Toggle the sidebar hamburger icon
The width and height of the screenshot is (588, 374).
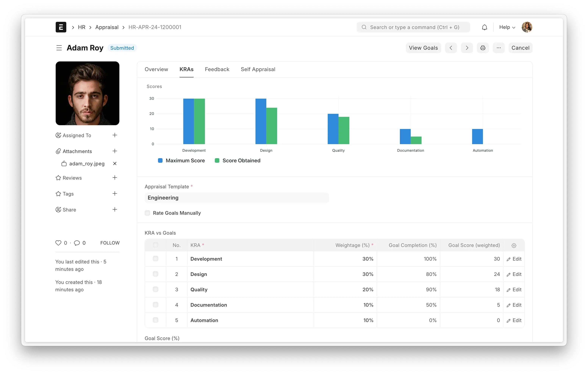(59, 48)
